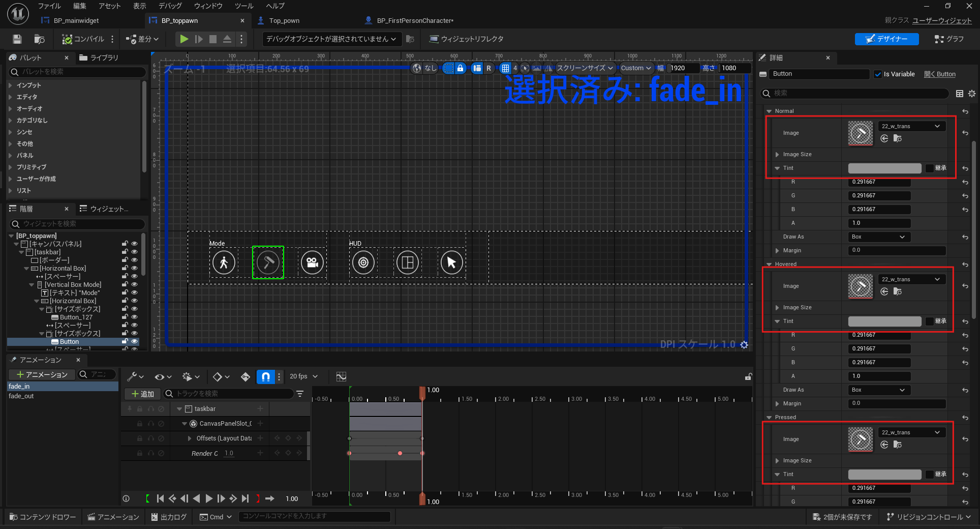
Task: Click the DPI scale settings gear
Action: [744, 345]
